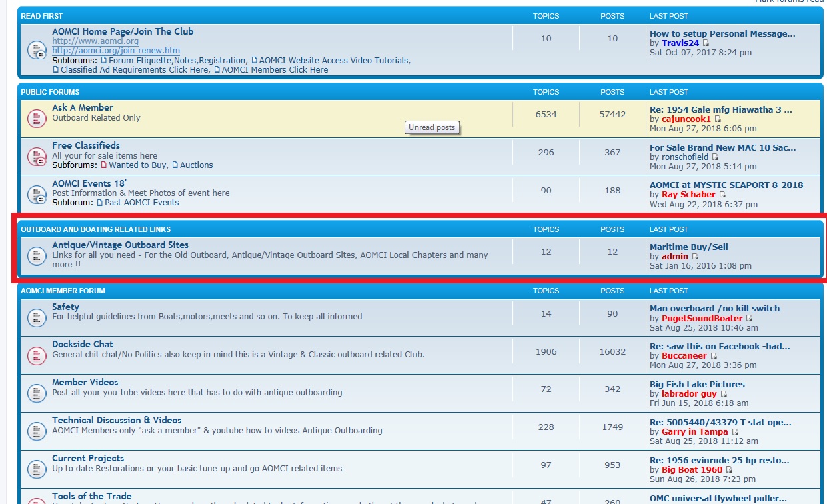View user profile of PugetSoundBoater

tap(702, 318)
